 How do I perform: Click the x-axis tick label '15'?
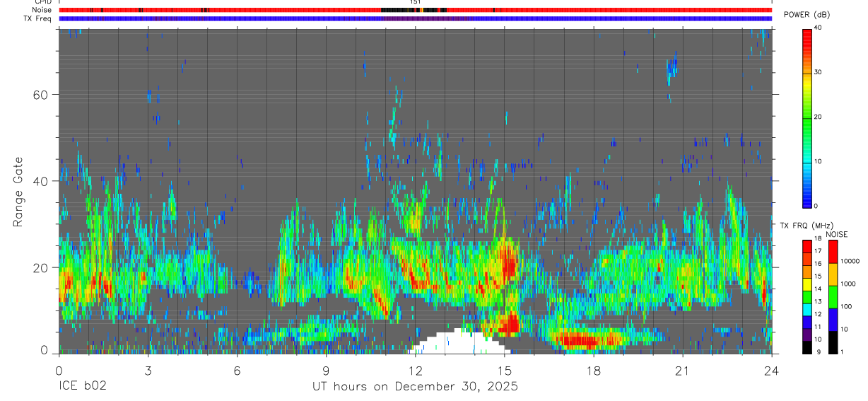click(504, 371)
